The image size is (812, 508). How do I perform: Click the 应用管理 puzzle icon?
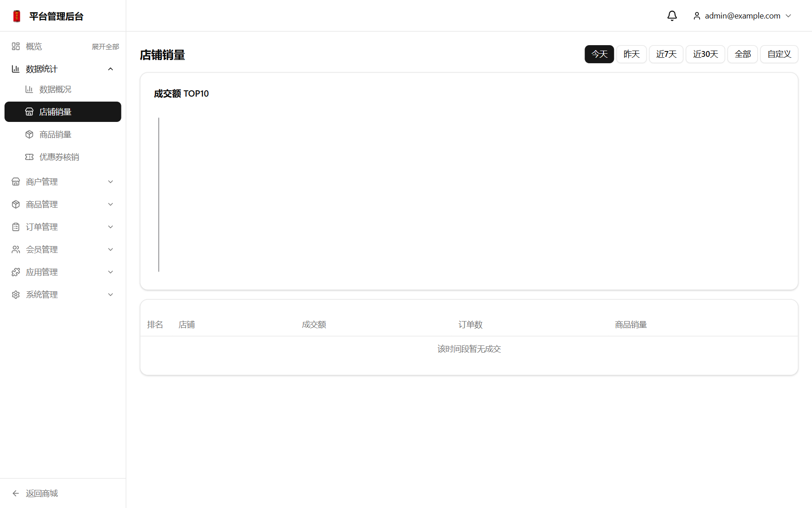[16, 272]
